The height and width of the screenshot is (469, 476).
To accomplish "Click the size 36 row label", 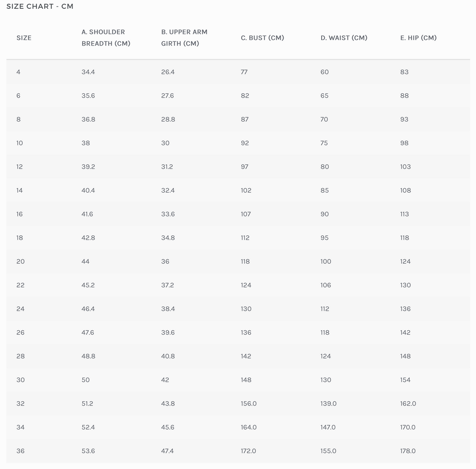I will pyautogui.click(x=20, y=451).
